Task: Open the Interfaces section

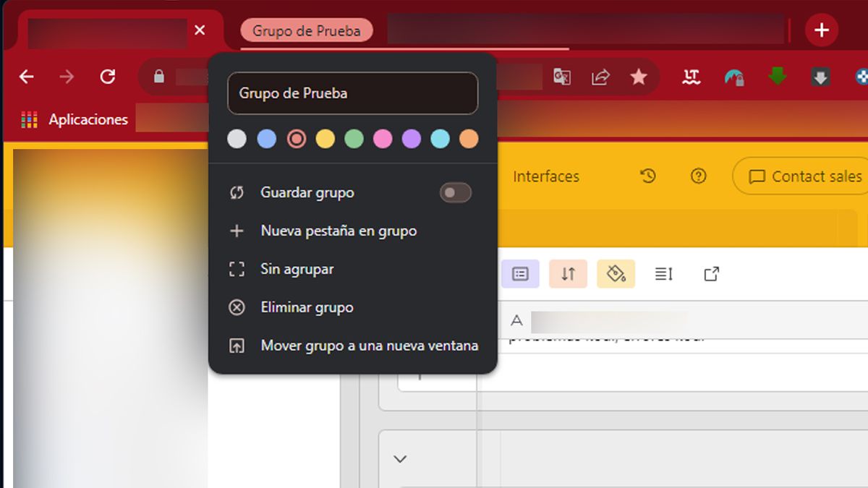Action: point(546,176)
